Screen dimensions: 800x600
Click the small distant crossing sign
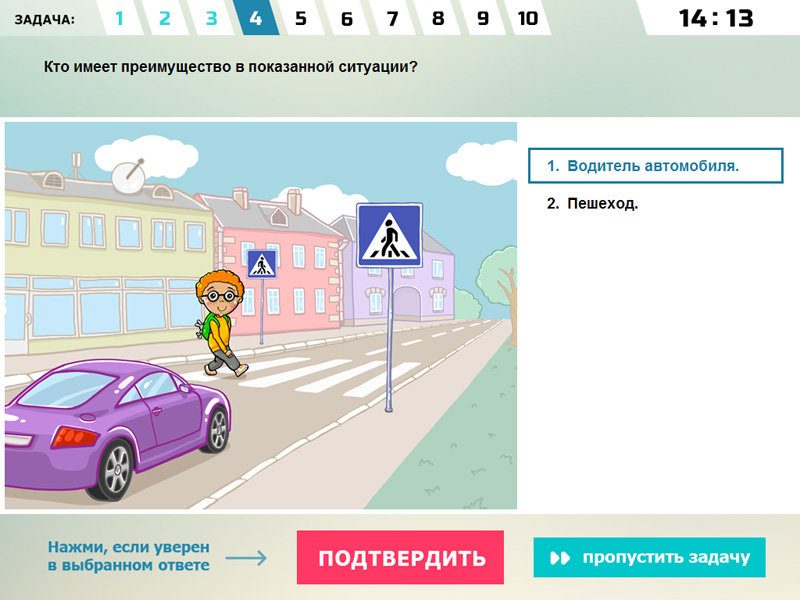point(262,264)
